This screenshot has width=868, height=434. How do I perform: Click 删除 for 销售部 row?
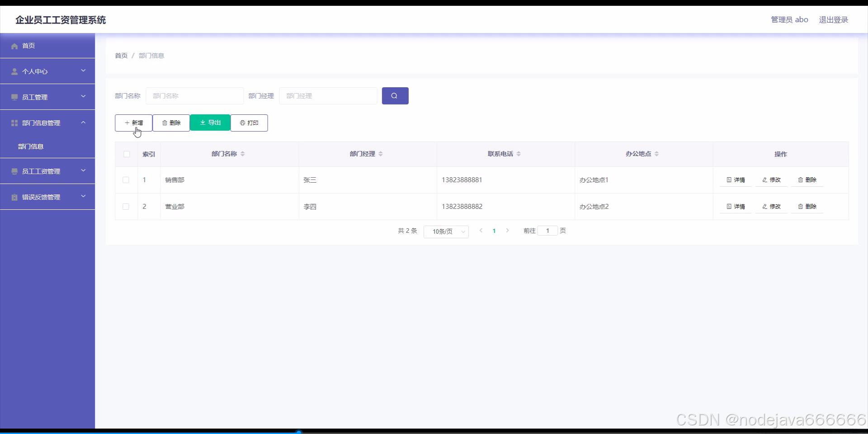pos(807,180)
